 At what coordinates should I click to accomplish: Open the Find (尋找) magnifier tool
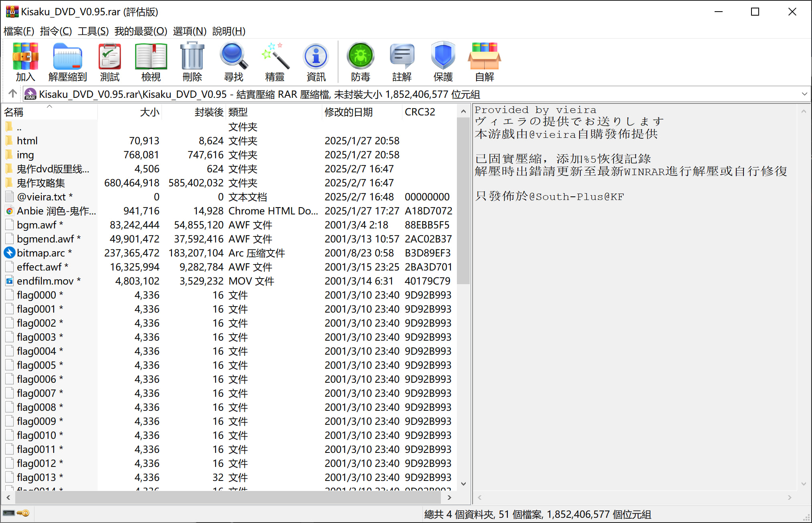point(233,61)
